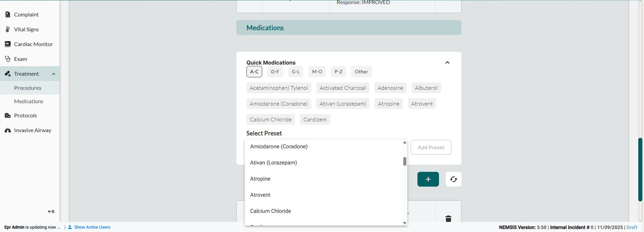Open Vital Signs thermometer icon

pos(8,29)
